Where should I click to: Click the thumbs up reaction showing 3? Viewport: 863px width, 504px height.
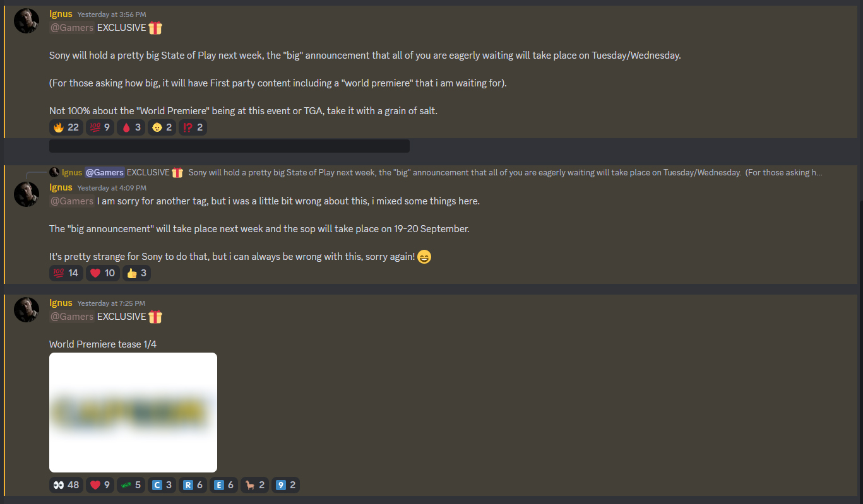136,273
